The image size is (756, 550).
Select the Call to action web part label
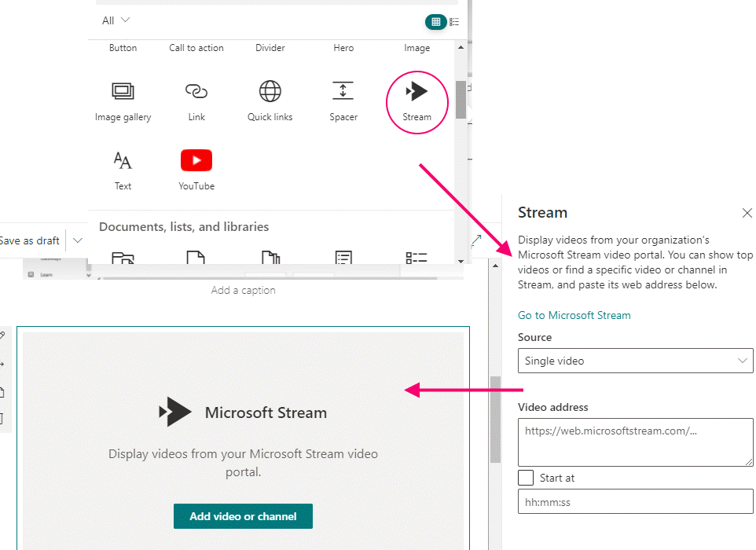(196, 48)
